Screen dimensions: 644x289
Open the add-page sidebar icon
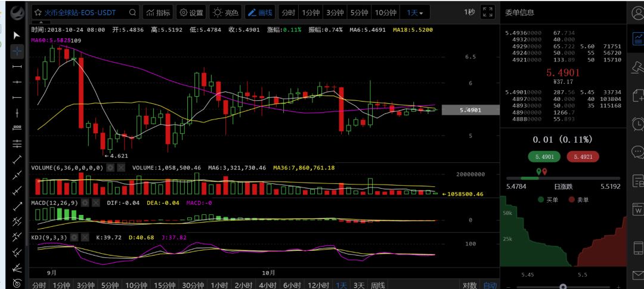coord(638,96)
